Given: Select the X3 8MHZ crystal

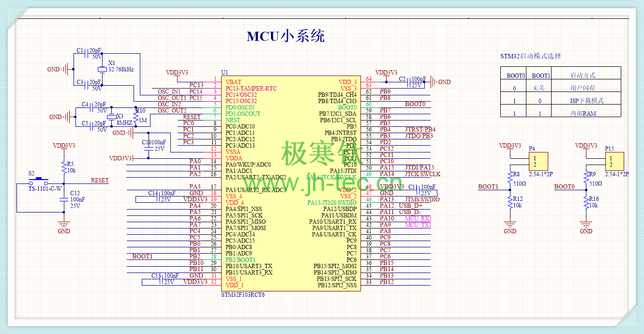Looking at the screenshot, I should (113, 117).
